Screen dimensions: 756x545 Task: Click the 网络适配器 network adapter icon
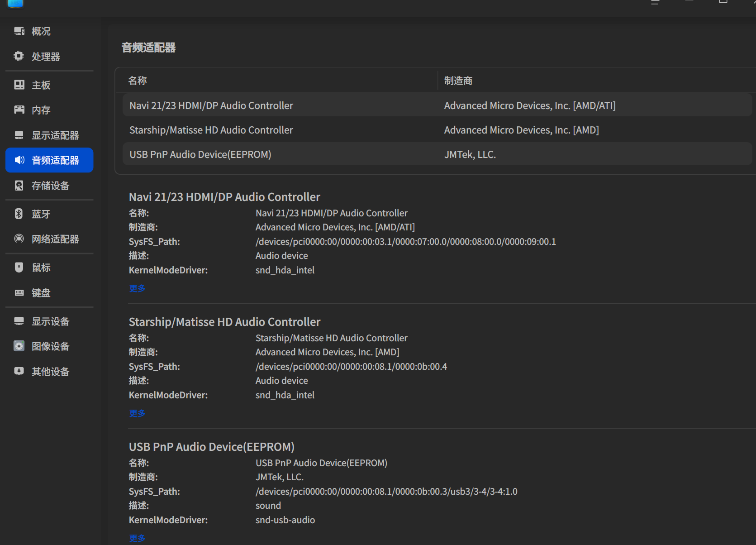click(19, 239)
